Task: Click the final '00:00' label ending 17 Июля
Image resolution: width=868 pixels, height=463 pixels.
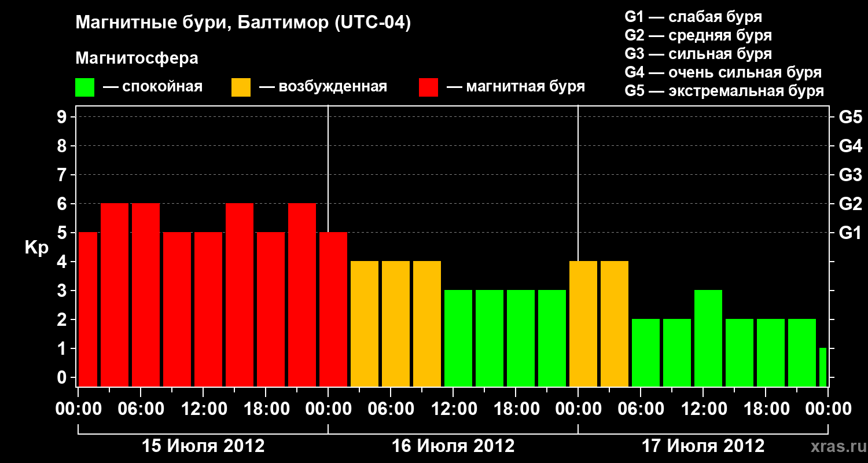Action: (828, 409)
